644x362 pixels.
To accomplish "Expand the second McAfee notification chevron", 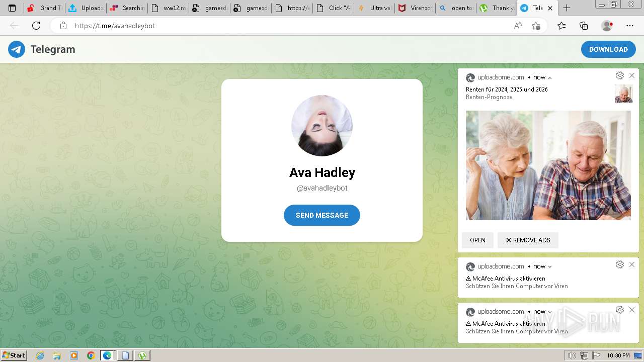I will point(550,312).
